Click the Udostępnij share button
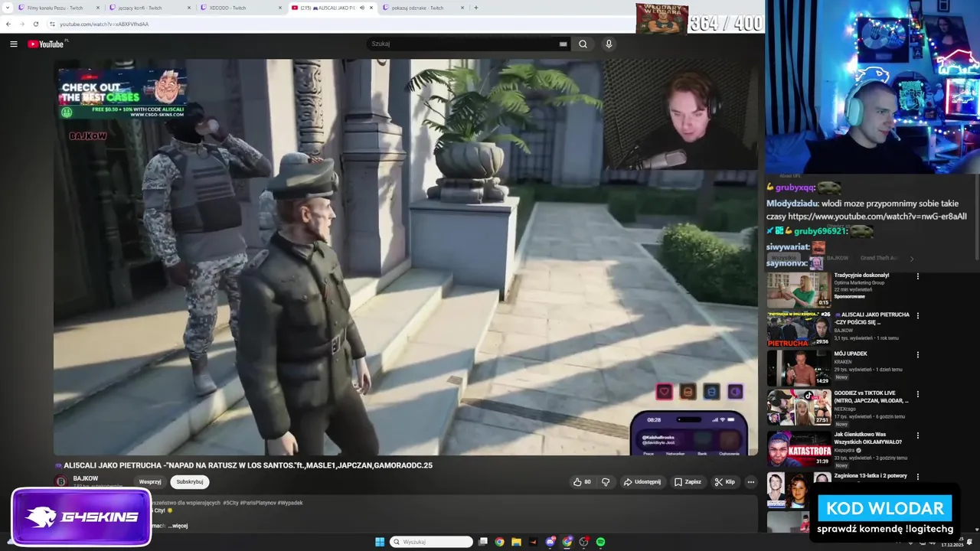Viewport: 980px width, 551px height. [x=642, y=482]
